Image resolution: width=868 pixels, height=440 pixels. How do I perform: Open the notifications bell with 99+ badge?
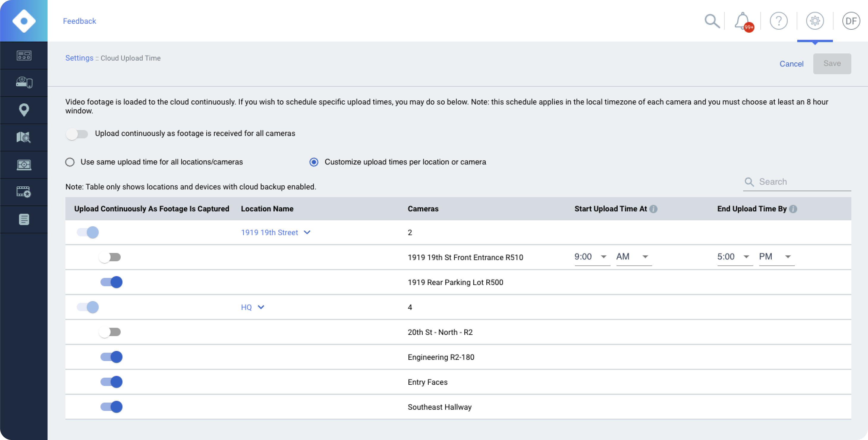tap(742, 21)
